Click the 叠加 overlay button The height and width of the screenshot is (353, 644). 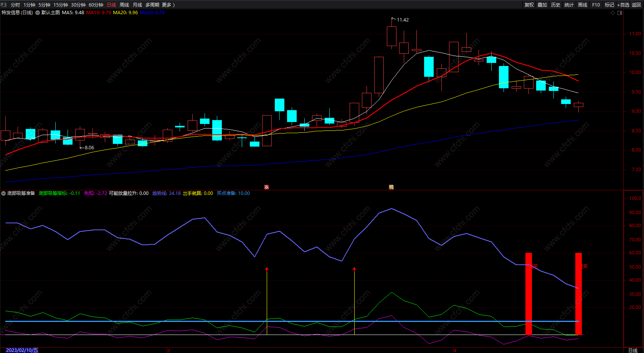coord(542,5)
